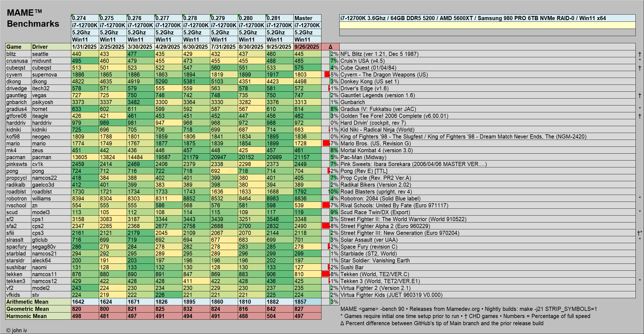
Task: Select the gradius4 633 cell
Action: (85, 109)
